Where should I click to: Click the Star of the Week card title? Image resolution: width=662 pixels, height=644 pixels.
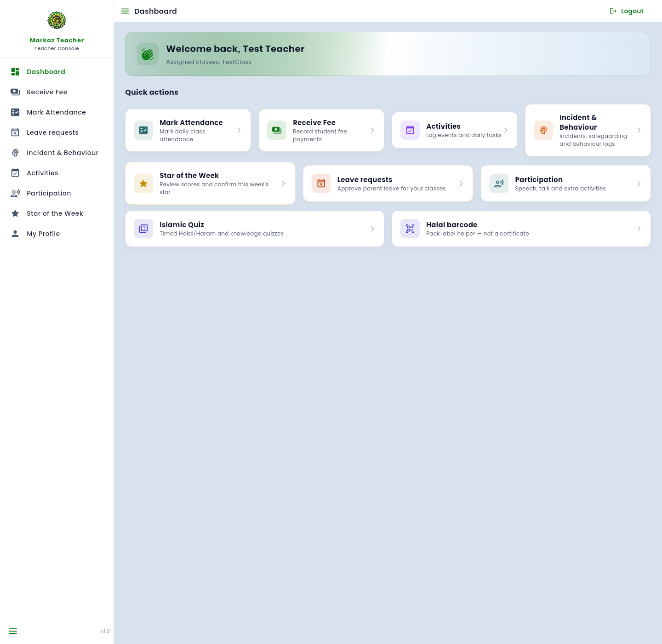click(x=189, y=175)
